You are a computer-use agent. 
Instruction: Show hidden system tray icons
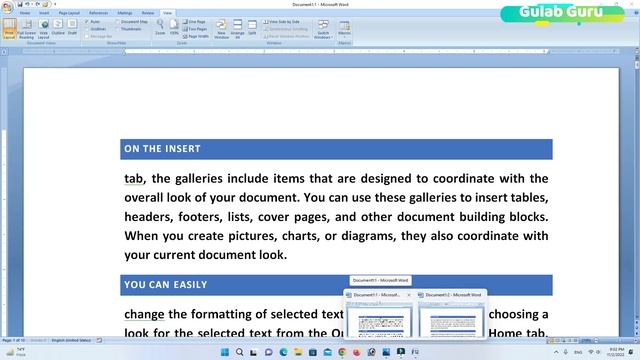556,352
